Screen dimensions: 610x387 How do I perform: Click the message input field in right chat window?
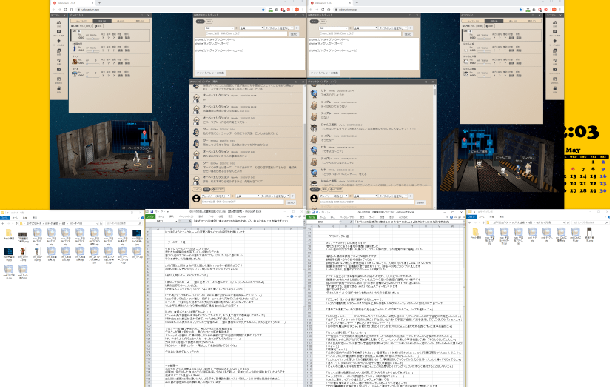pyautogui.click(x=367, y=202)
